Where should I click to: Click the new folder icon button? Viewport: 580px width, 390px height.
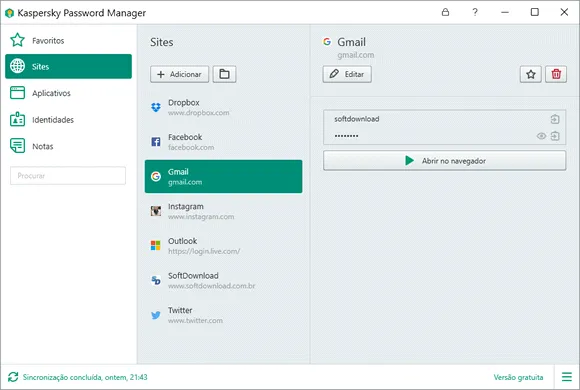coord(224,74)
